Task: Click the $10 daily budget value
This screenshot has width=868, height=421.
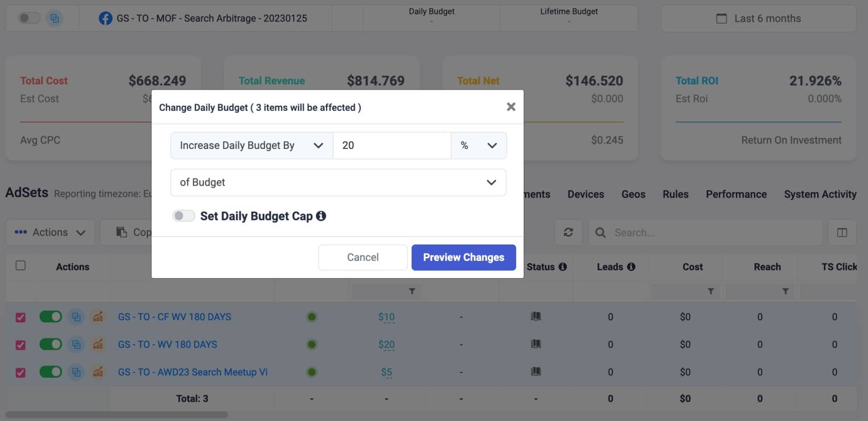Action: (x=386, y=317)
